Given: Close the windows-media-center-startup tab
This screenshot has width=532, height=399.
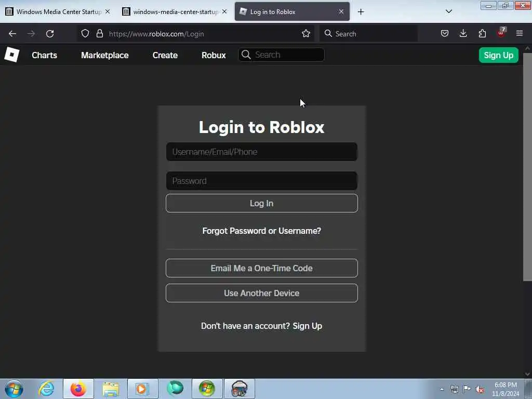Looking at the screenshot, I should pos(224,11).
